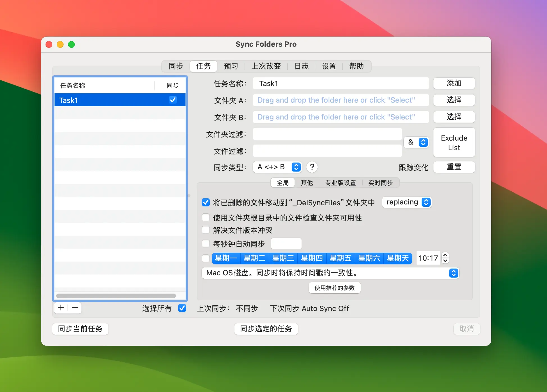The width and height of the screenshot is (547, 392).
Task: Switch to the 设置 tab
Action: [329, 66]
